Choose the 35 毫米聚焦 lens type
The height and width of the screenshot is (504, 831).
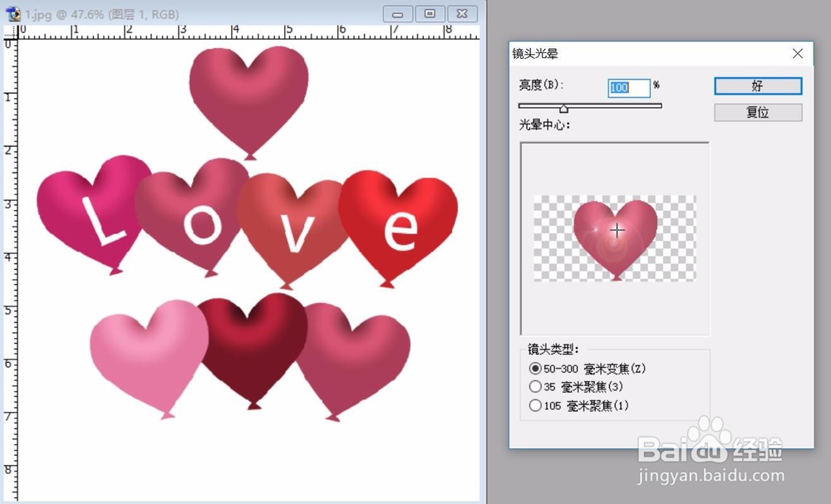pyautogui.click(x=536, y=386)
